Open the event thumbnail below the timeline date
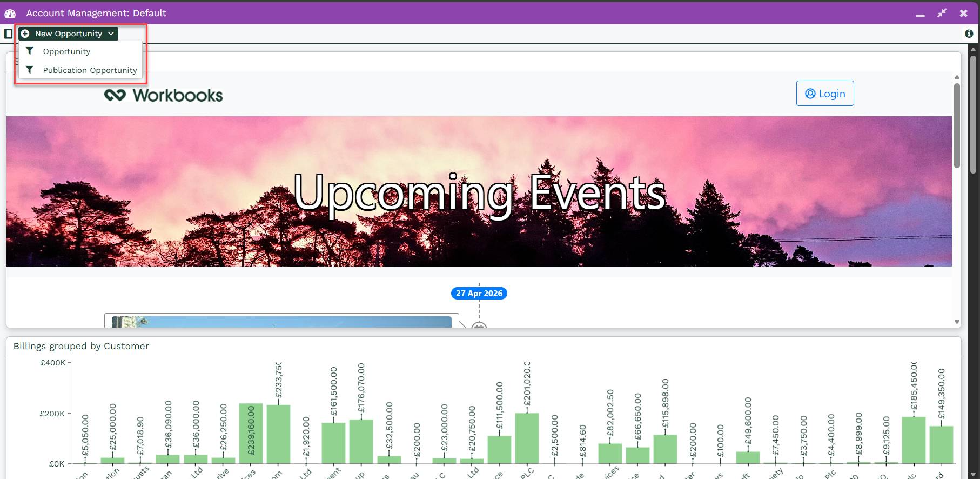Screen dimensions: 980x479 (x=281, y=322)
